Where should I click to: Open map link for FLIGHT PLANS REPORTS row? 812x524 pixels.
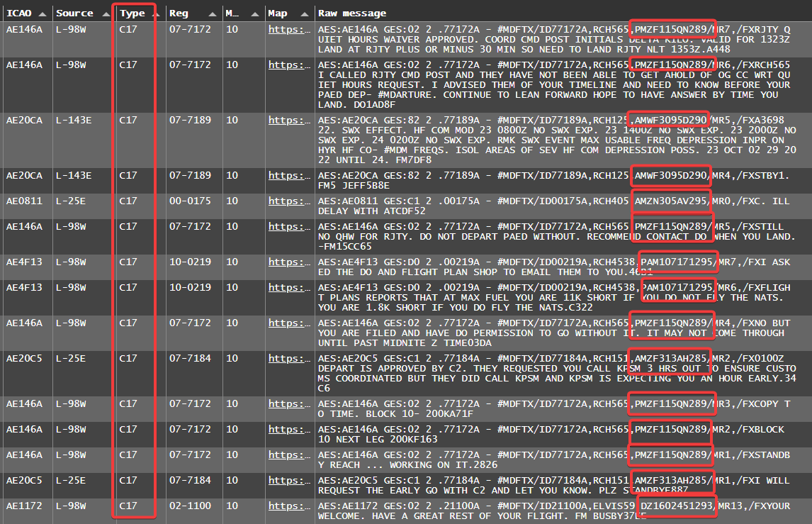289,287
